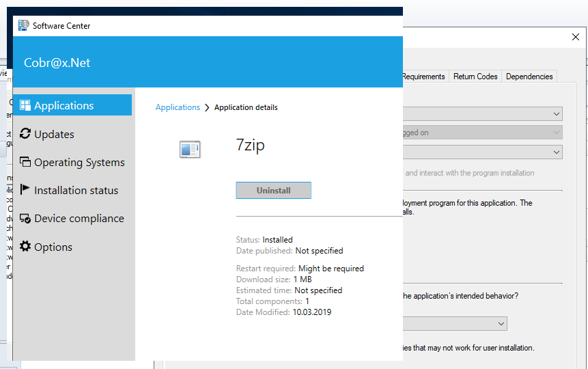
Task: Click the 'Not specified' estimated time value
Action: coord(318,290)
